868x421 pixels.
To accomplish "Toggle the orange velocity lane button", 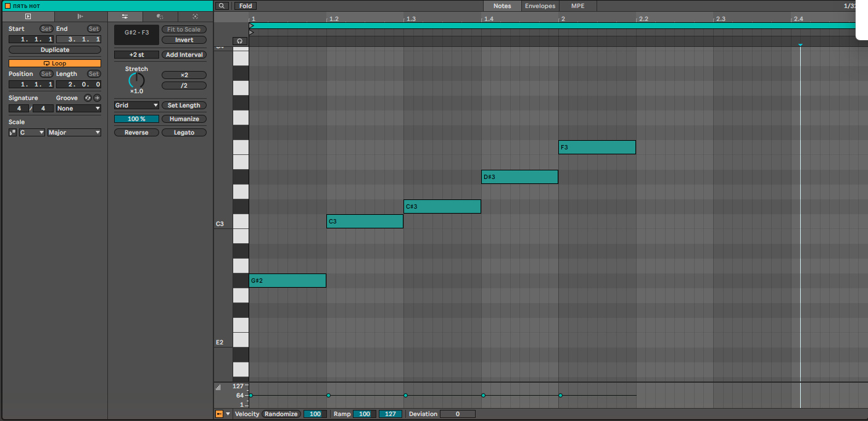I will (x=219, y=414).
